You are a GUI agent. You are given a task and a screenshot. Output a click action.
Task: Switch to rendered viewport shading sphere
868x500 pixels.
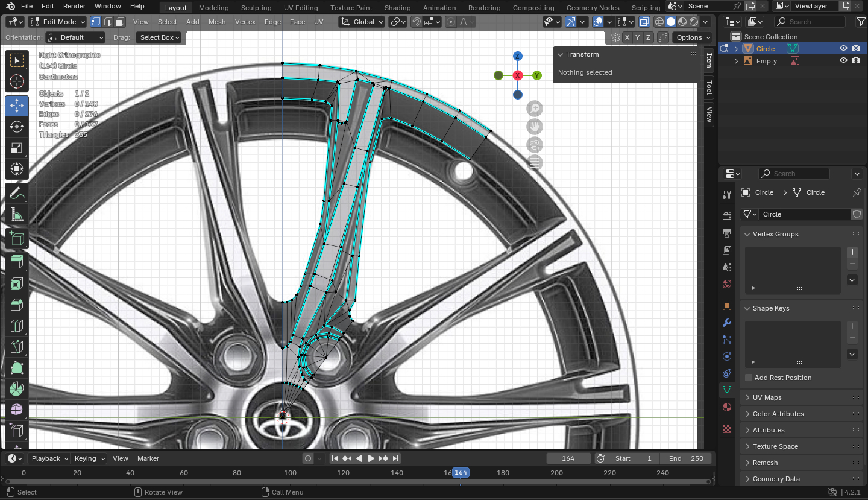(694, 22)
